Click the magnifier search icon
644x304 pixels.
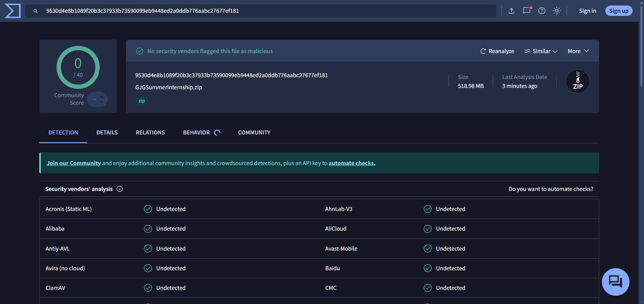[x=36, y=11]
